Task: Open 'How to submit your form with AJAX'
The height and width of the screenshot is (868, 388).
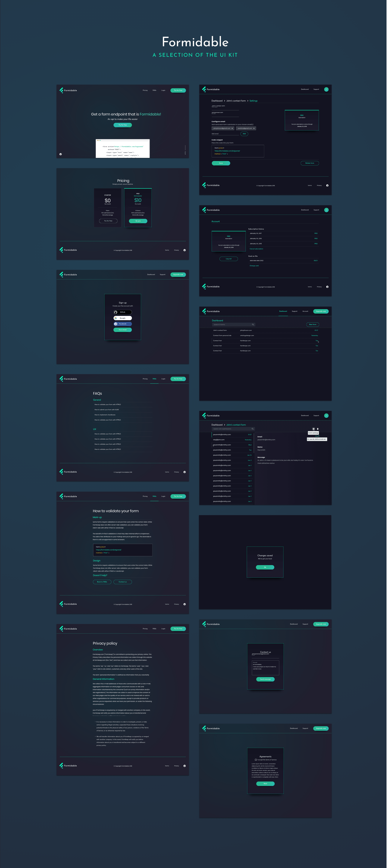Action: (123, 410)
